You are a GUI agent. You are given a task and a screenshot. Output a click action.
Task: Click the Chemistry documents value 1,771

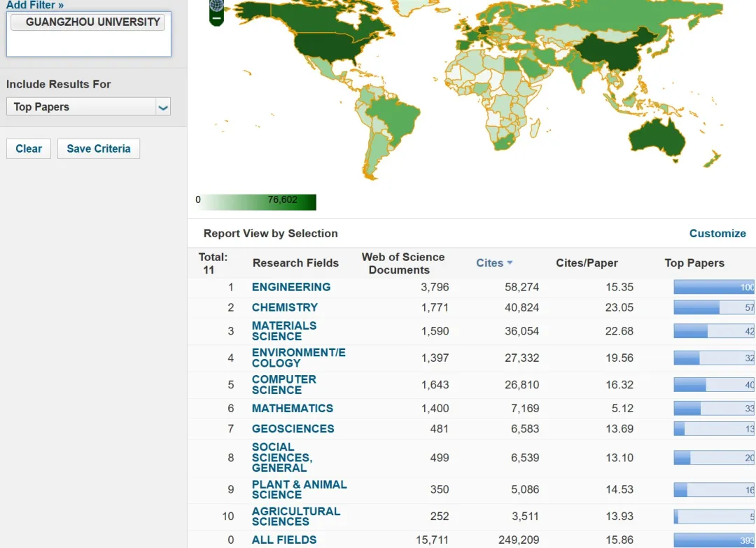pyautogui.click(x=435, y=307)
